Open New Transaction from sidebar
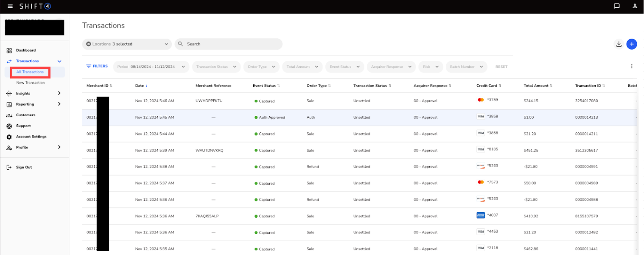Viewport: 644px width, 255px height. point(31,83)
